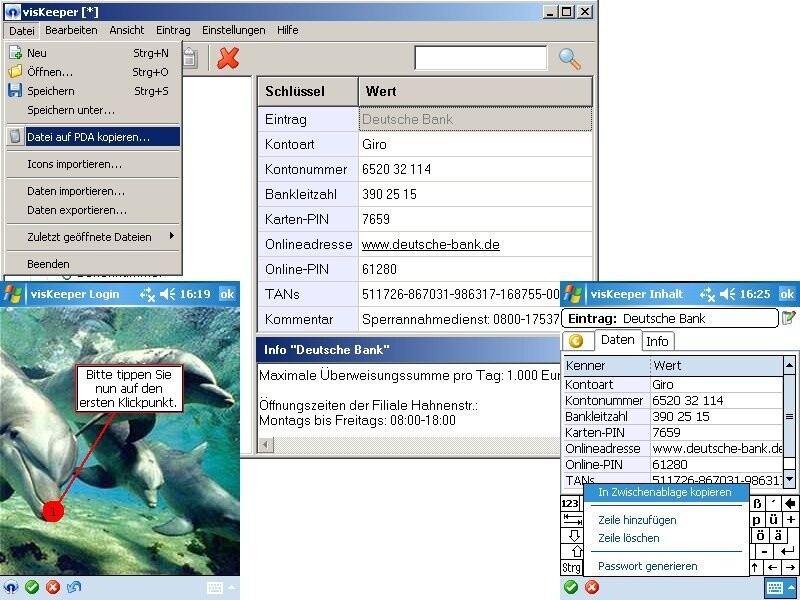800x600 pixels.
Task: Click blue undo arrow in Login window
Action: point(74,587)
